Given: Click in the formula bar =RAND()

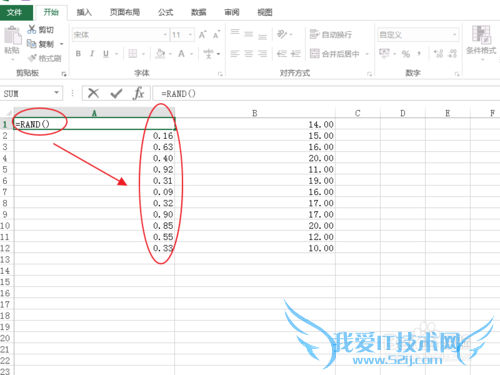Looking at the screenshot, I should 326,94.
